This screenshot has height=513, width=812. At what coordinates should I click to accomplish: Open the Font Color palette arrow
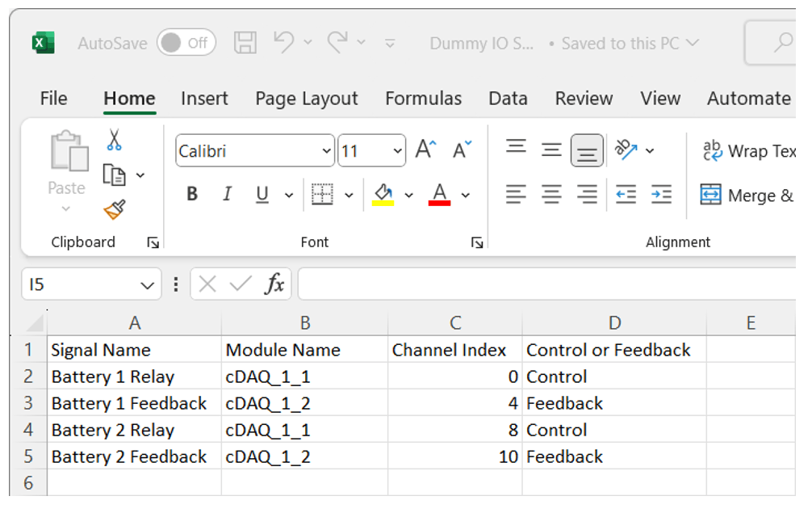(466, 196)
